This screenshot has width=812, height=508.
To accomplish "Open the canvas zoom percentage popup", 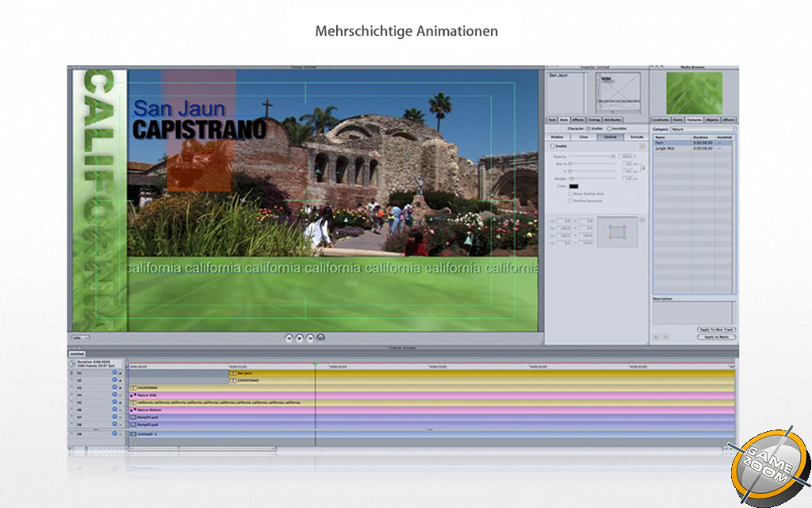I will click(80, 338).
